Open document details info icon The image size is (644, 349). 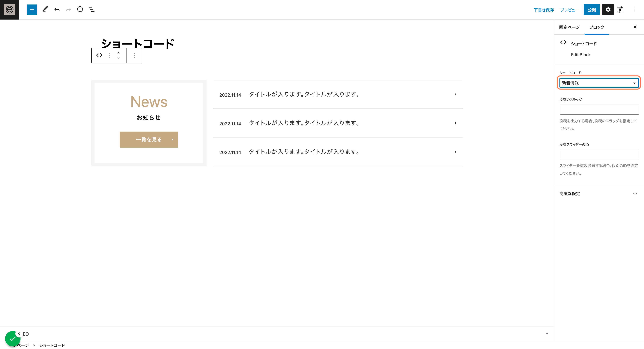80,9
